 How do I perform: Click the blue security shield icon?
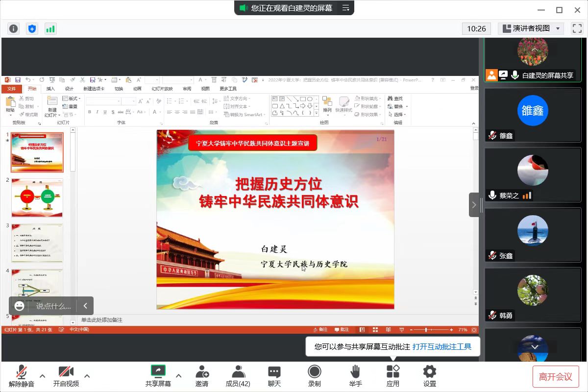pos(32,28)
